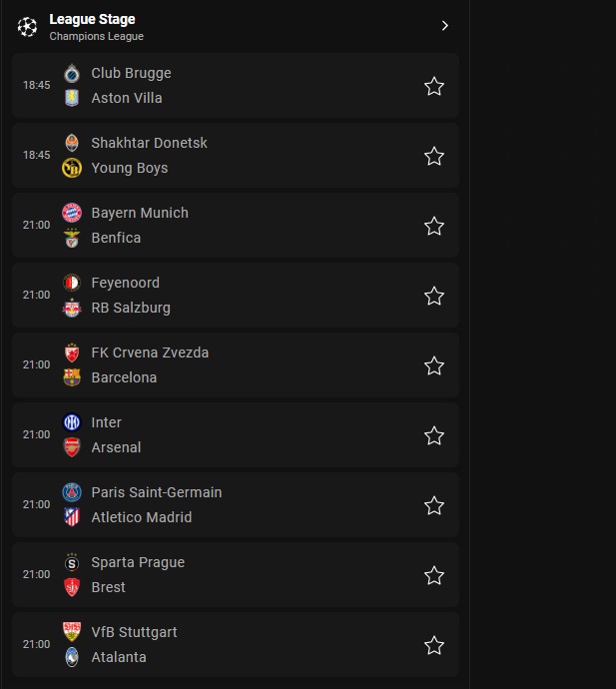Select the FK Crvena Zvezda team name

150,352
